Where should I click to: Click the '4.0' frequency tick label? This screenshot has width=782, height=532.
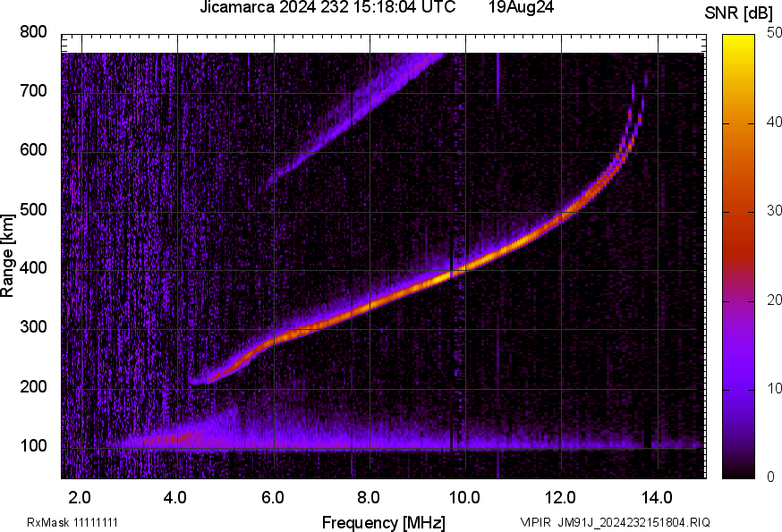[175, 497]
